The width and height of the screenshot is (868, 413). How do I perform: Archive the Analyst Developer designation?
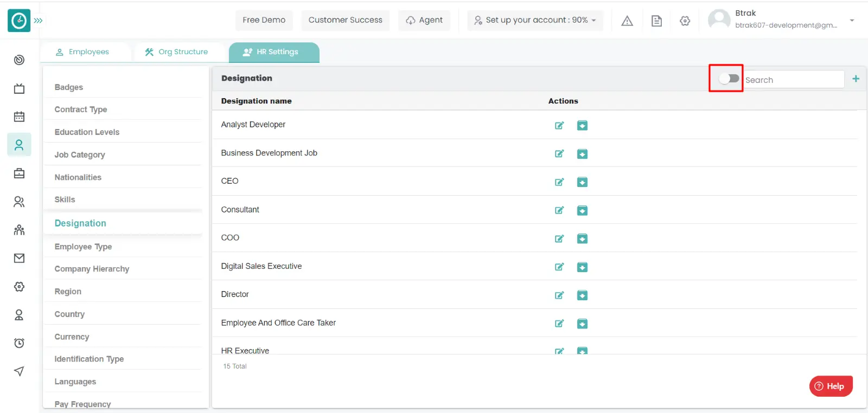pos(582,125)
